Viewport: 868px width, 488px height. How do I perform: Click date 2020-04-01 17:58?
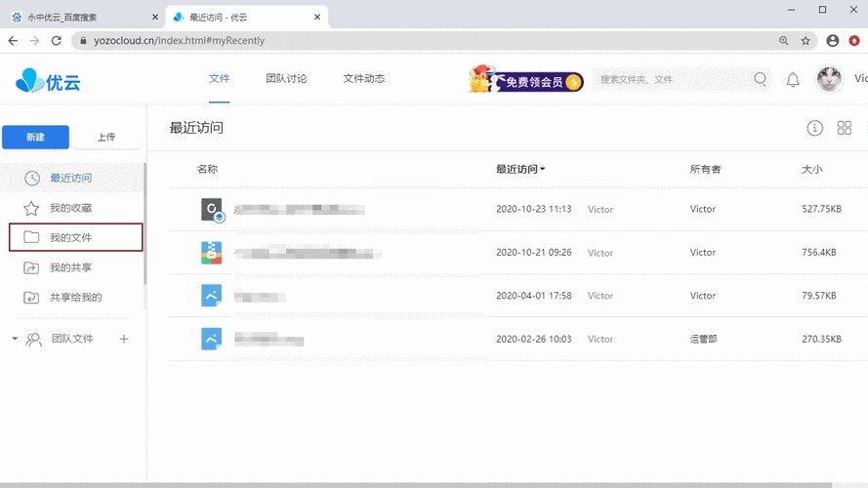[534, 296]
